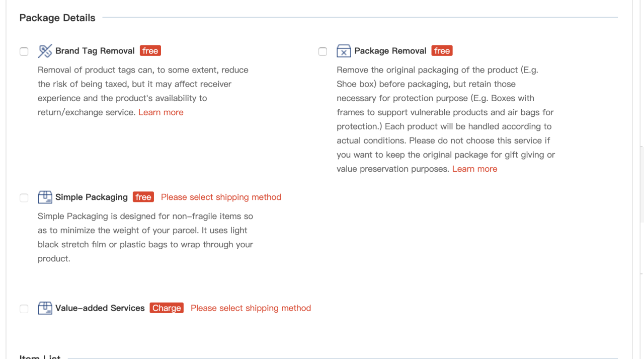Click the Package Details section heading

[57, 18]
